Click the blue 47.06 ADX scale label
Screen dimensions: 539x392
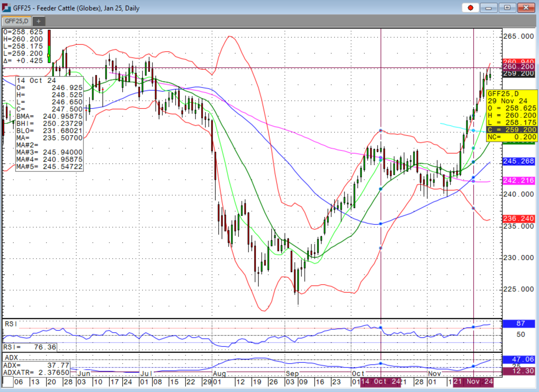(518, 359)
